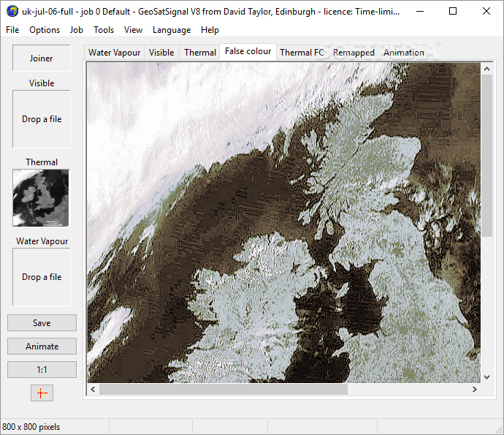Image resolution: width=504 pixels, height=435 pixels.
Task: Switch to the Visible tab
Action: pyautogui.click(x=161, y=53)
